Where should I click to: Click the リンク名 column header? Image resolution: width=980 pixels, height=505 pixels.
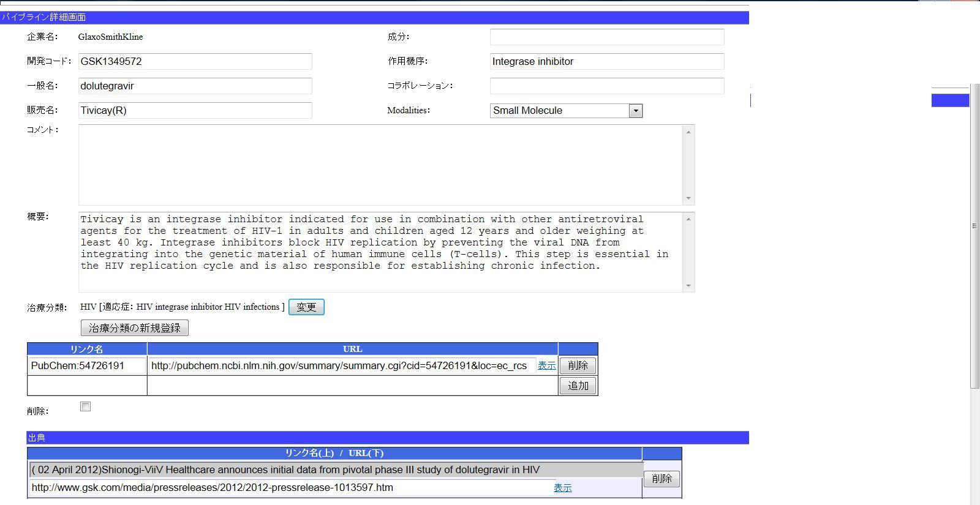[x=87, y=349]
